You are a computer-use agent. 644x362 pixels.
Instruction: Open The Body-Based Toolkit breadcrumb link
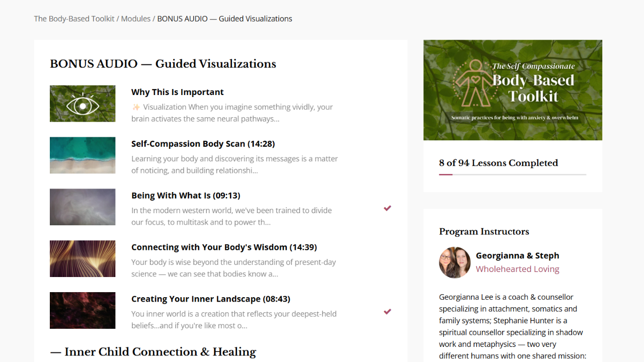pos(74,19)
